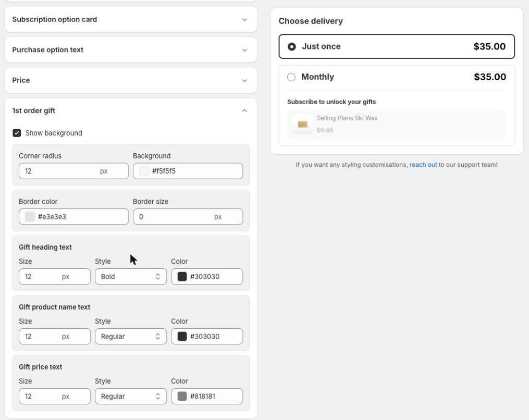Open Gift heading text Style dropdown showing Bold

pos(131,277)
